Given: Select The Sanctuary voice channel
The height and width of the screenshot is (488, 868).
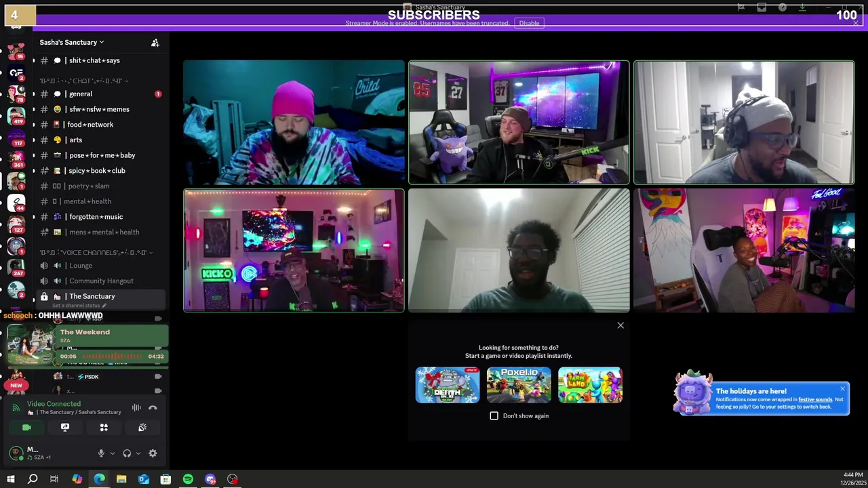Looking at the screenshot, I should (100, 296).
